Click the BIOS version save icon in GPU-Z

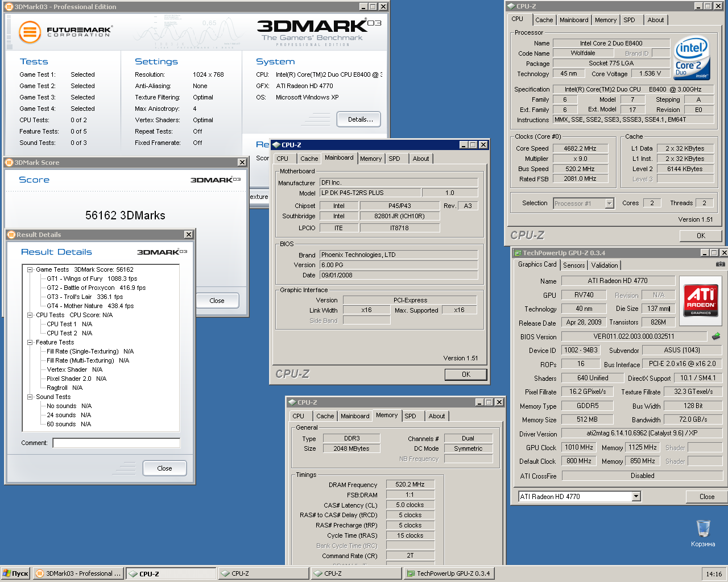716,336
